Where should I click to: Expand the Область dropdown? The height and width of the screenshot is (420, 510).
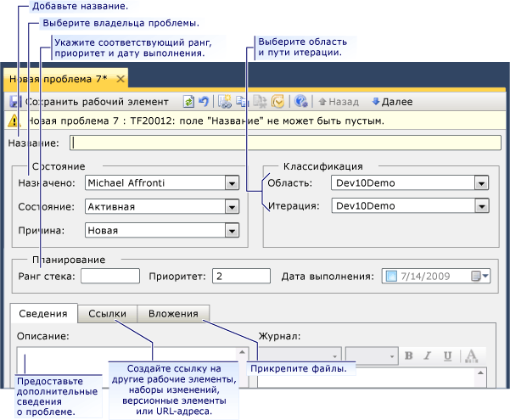click(481, 183)
